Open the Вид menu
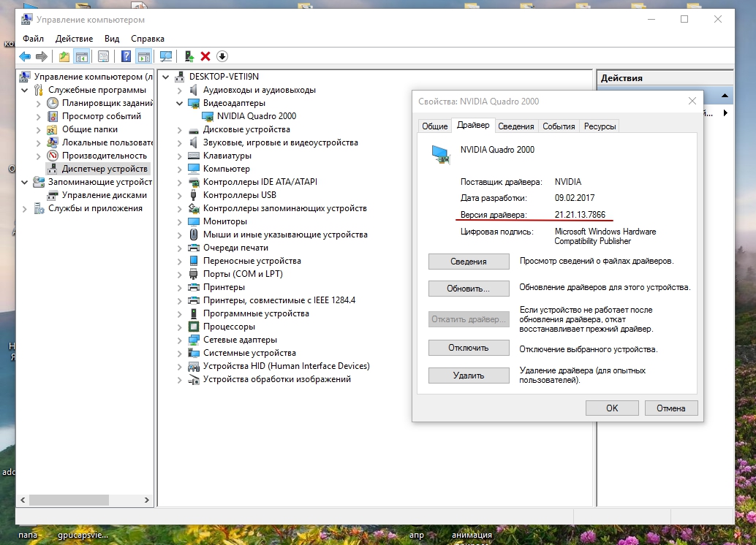 click(x=112, y=39)
